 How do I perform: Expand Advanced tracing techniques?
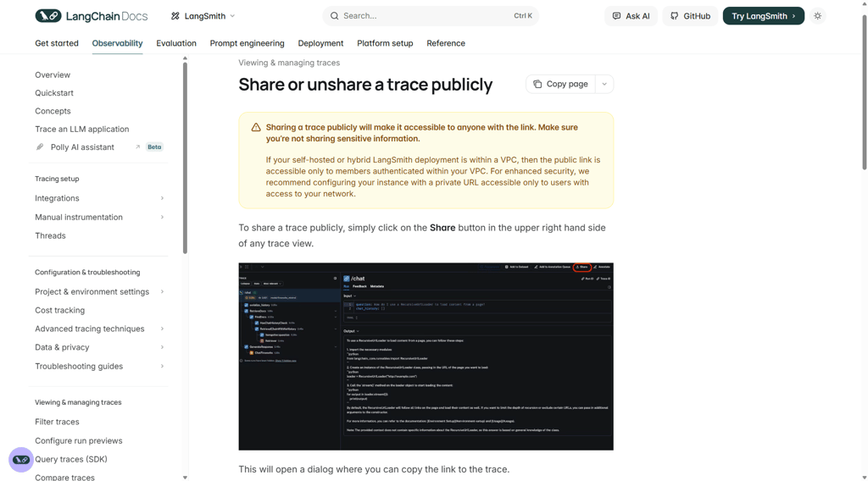click(100, 329)
